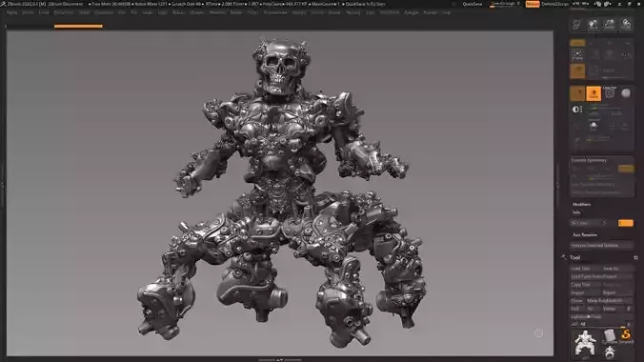Open the Alpha menu

(x=11, y=12)
